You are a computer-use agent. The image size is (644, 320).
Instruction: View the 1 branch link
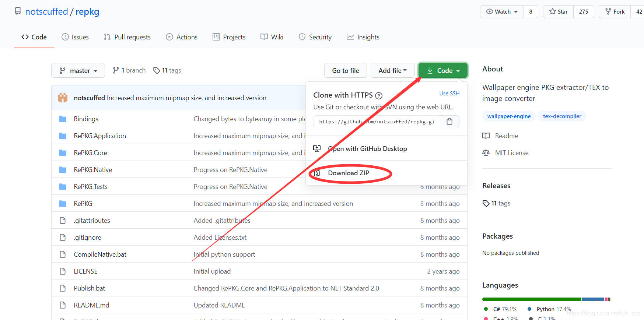click(x=129, y=70)
